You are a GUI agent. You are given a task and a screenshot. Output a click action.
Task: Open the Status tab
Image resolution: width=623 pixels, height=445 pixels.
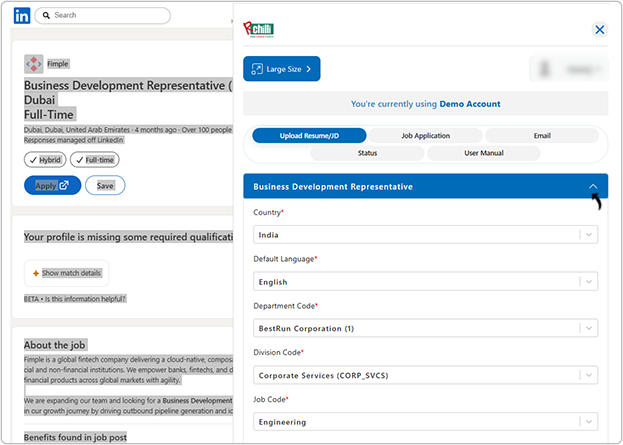367,153
